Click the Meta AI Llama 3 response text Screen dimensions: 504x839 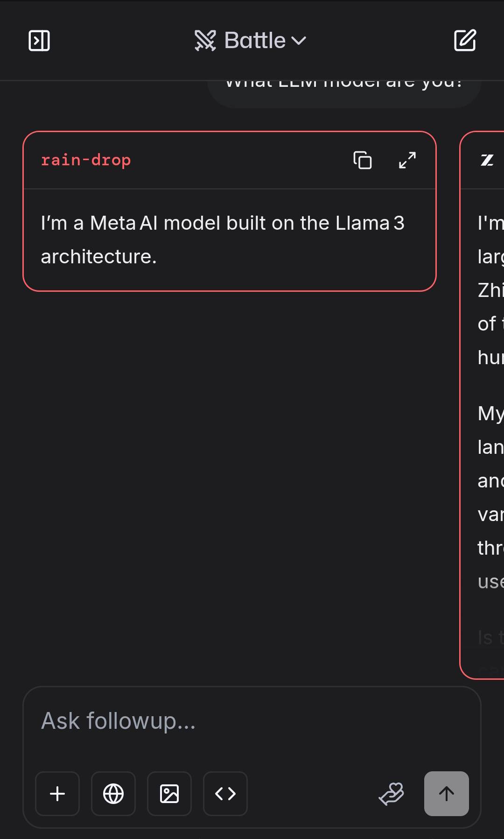click(222, 240)
